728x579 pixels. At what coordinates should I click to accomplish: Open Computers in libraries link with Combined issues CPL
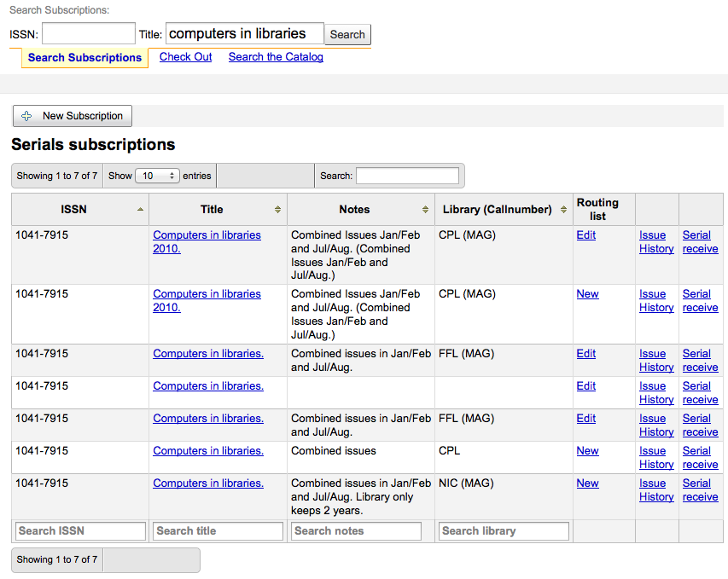[x=208, y=451]
